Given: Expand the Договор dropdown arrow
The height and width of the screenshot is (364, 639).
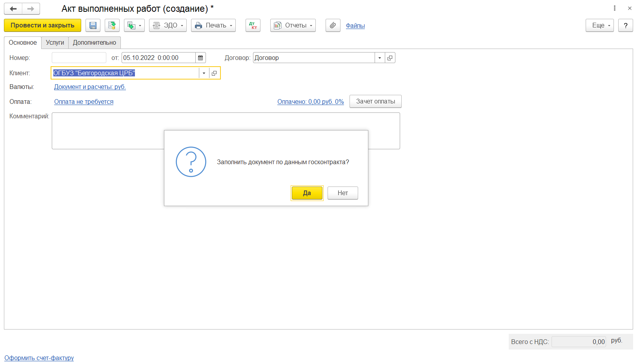Looking at the screenshot, I should pyautogui.click(x=380, y=58).
